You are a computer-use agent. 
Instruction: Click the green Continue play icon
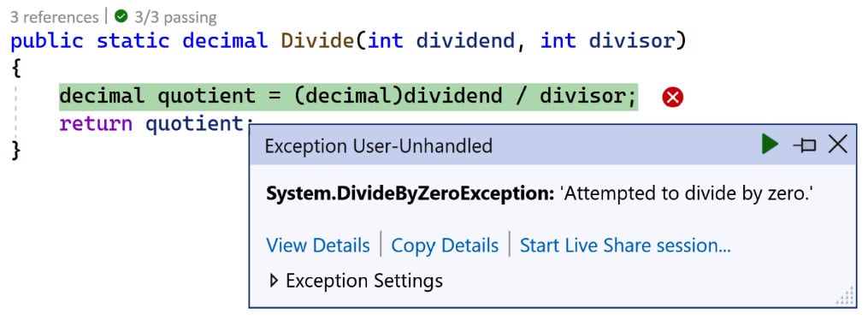pos(770,145)
